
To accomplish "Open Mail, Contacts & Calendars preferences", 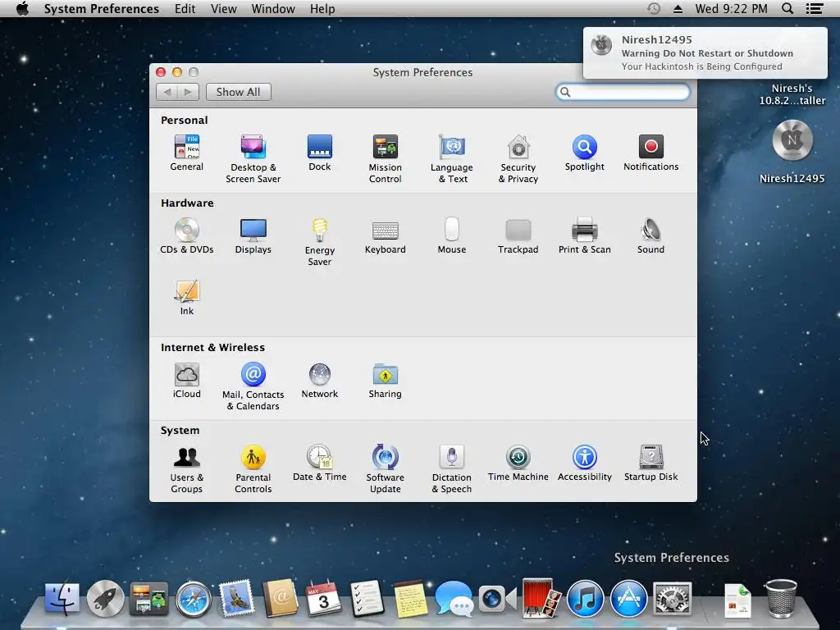I will pyautogui.click(x=253, y=387).
